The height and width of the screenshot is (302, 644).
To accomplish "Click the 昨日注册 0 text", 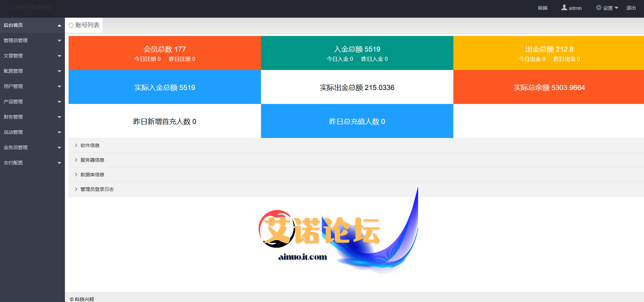I will click(x=182, y=59).
